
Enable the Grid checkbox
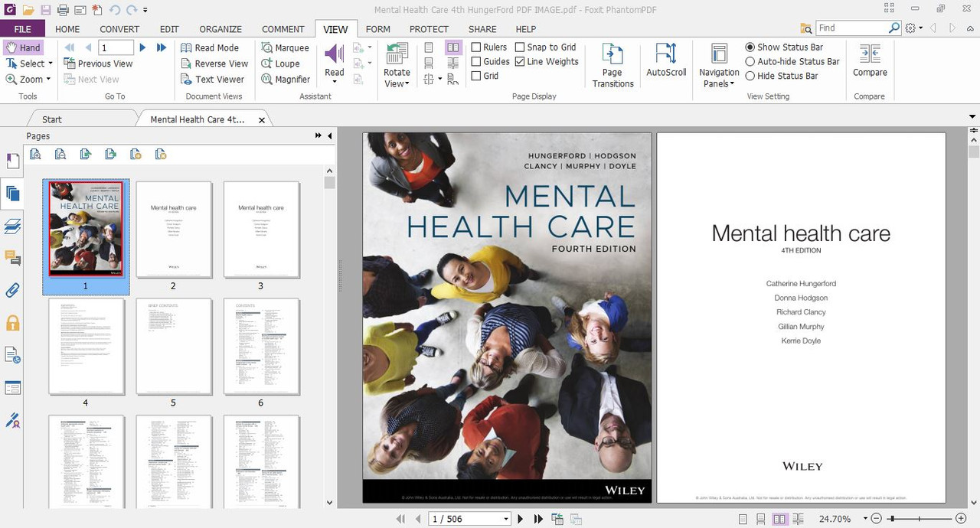coord(475,76)
